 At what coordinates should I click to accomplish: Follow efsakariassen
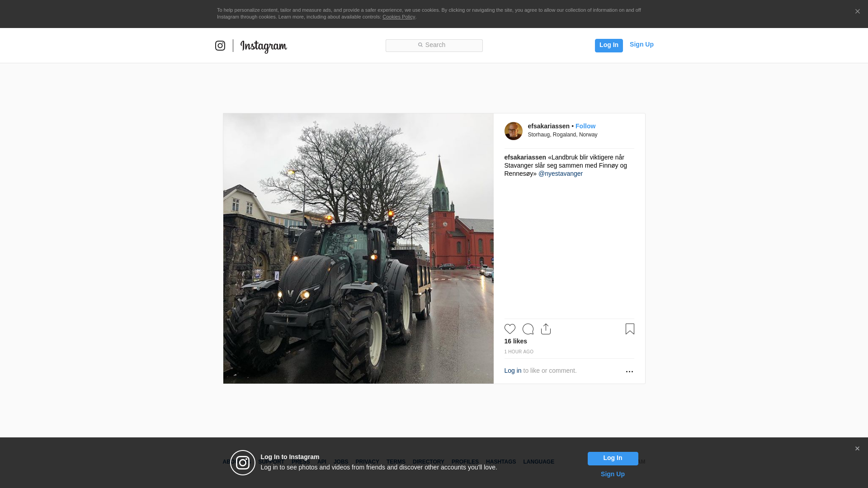[x=585, y=126]
